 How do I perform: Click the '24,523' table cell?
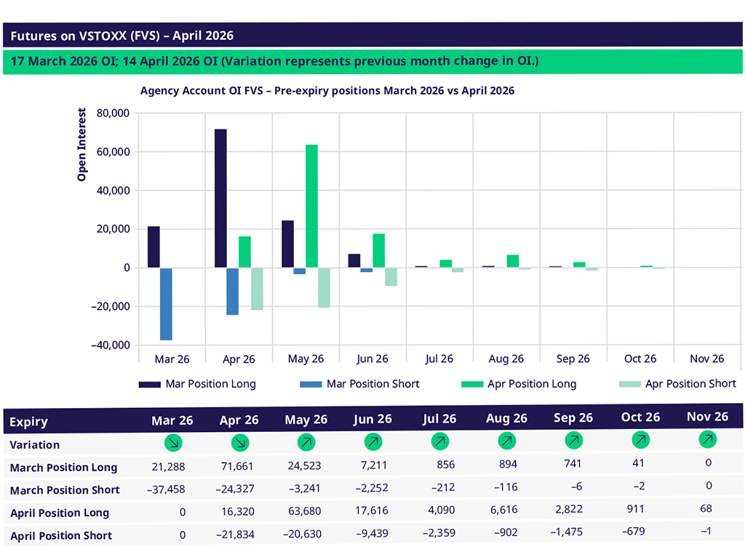(x=304, y=466)
